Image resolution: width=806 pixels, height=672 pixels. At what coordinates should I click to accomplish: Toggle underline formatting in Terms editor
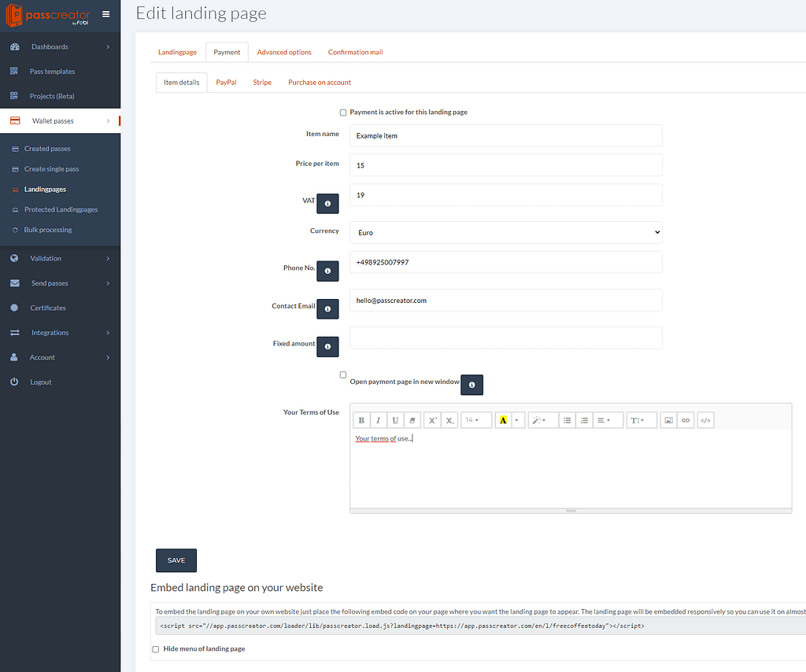395,420
